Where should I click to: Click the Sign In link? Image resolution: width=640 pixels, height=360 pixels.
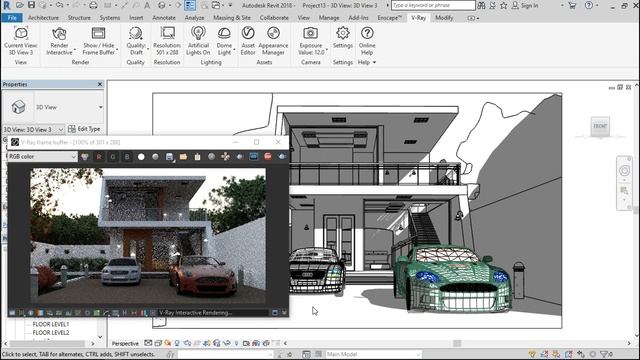point(529,6)
